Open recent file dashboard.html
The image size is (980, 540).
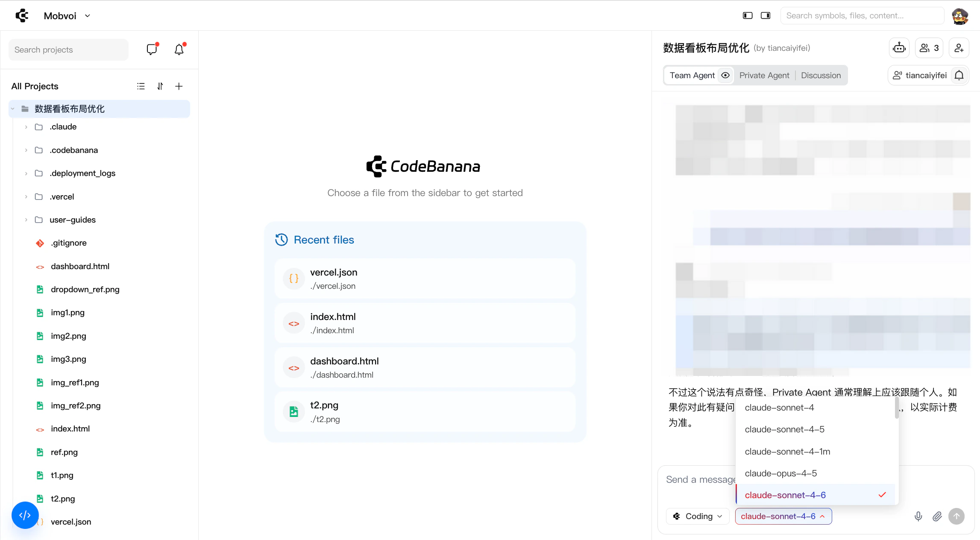(x=425, y=367)
